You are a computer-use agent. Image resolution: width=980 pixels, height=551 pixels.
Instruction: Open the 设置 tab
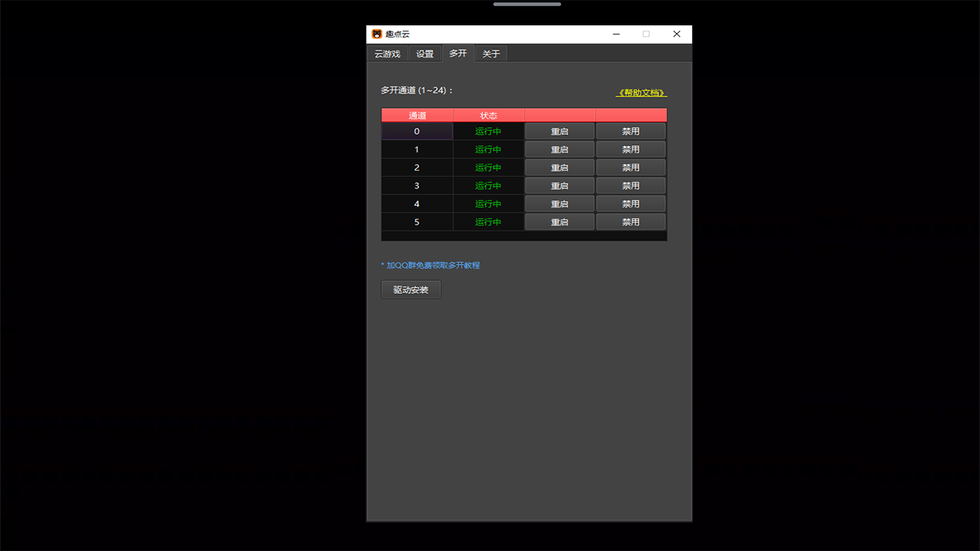pos(425,54)
